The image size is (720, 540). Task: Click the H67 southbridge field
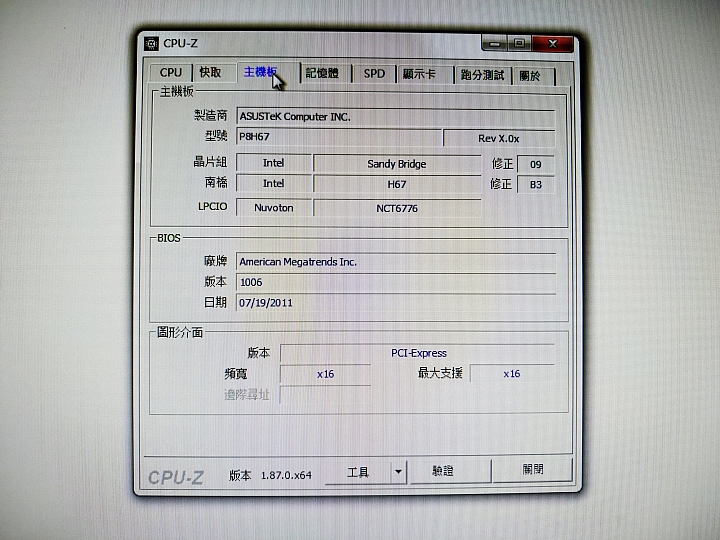click(x=397, y=185)
